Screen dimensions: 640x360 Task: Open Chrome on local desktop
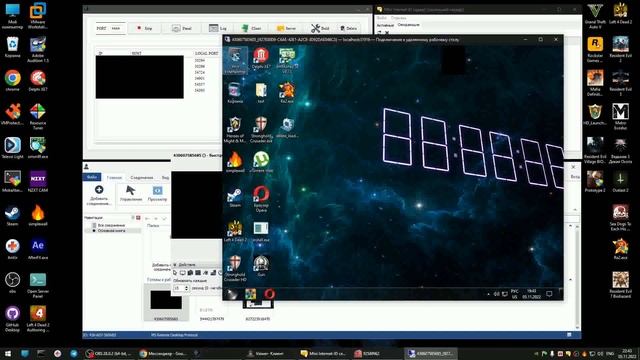[13, 80]
